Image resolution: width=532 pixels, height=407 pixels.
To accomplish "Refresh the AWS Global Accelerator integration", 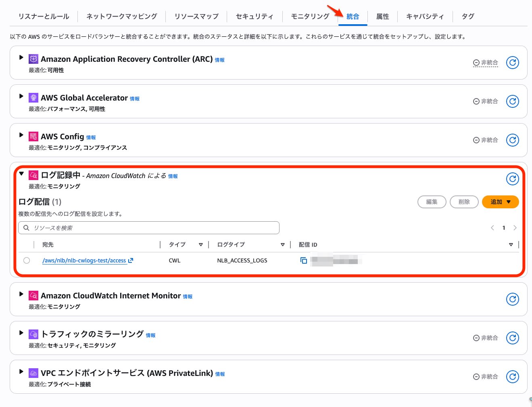I will (x=512, y=101).
